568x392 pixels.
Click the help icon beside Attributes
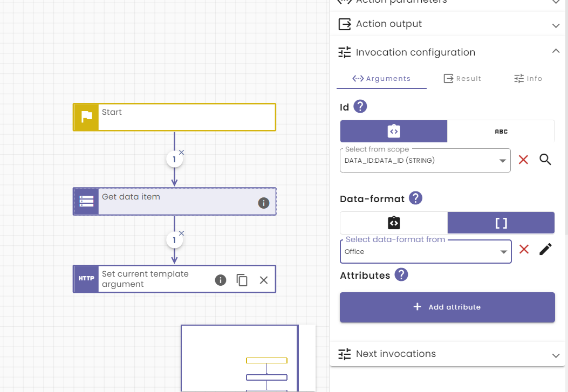[x=401, y=275]
